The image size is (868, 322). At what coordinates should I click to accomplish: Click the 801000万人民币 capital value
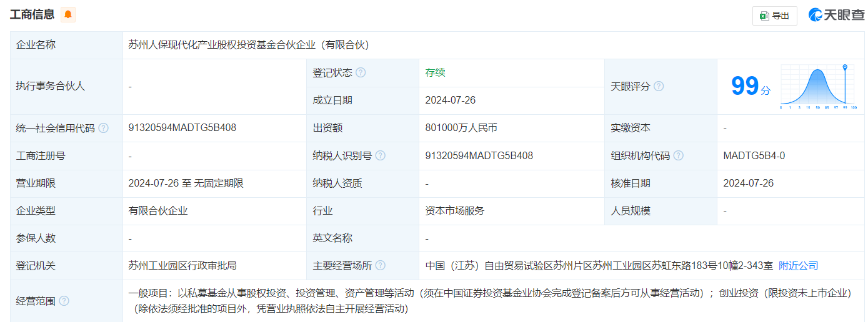[461, 128]
